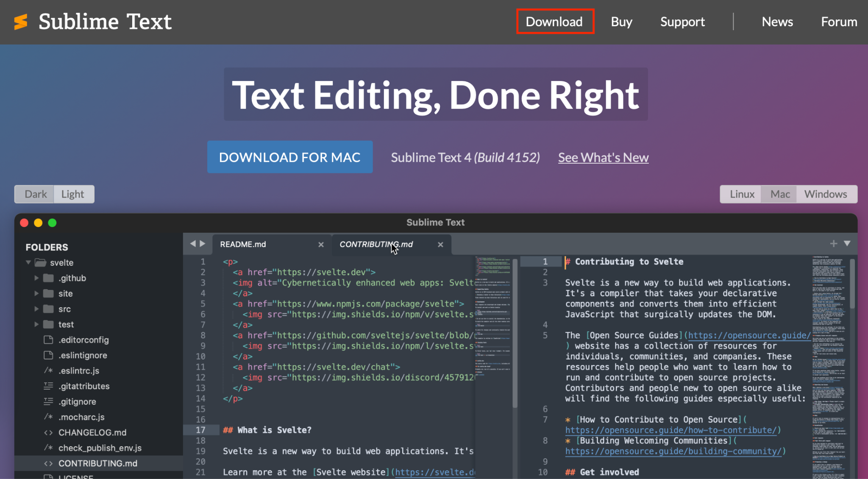Click the .gitattributes file type icon
Viewport: 868px width, 479px height.
coord(49,386)
